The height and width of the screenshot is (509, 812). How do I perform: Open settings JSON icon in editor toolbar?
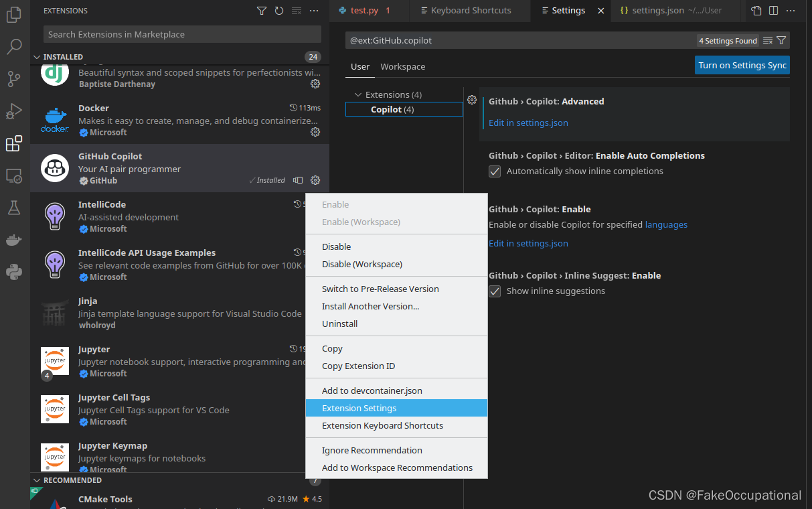click(756, 11)
